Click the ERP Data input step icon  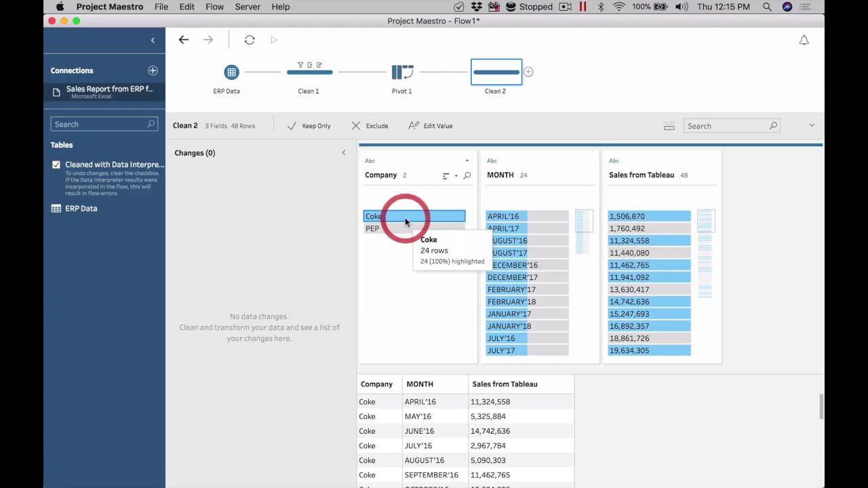coord(231,72)
